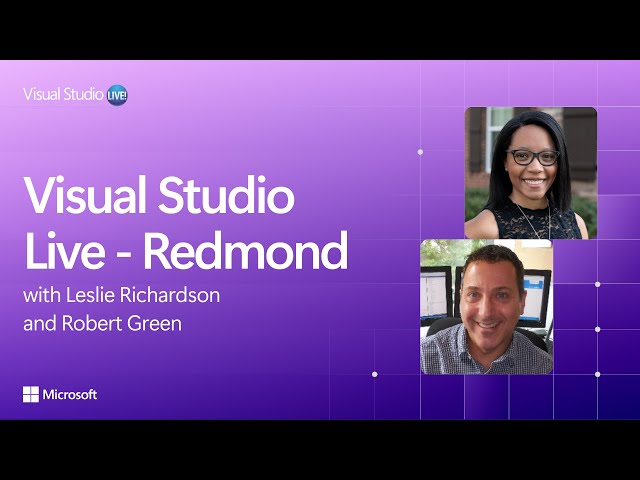Click the Visual Studio LIVE! badge logo
Viewport: 640px width, 480px height.
click(117, 95)
